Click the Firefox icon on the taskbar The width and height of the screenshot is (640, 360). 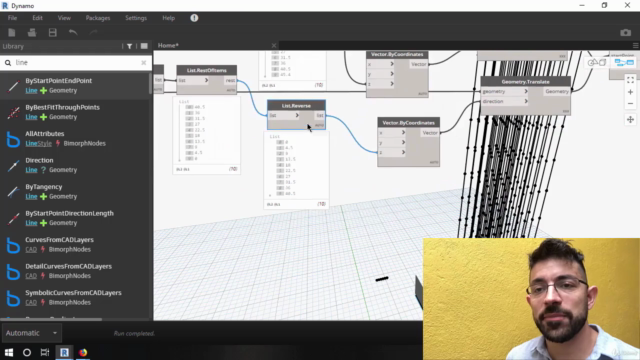tap(83, 352)
